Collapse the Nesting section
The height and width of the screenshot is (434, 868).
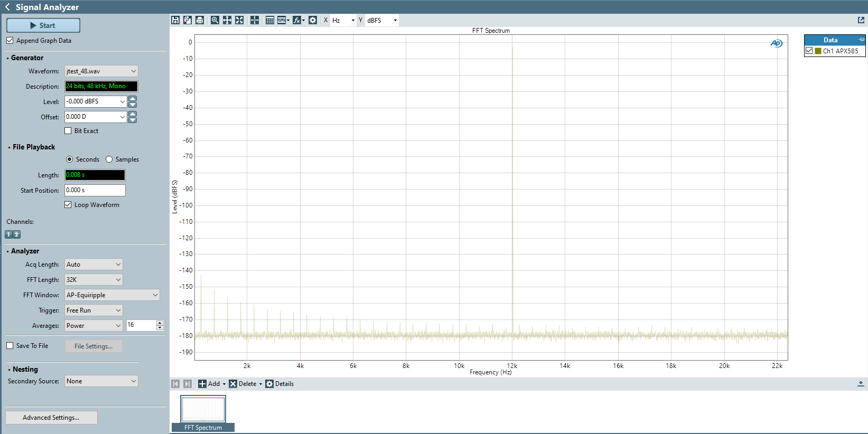[x=9, y=370]
